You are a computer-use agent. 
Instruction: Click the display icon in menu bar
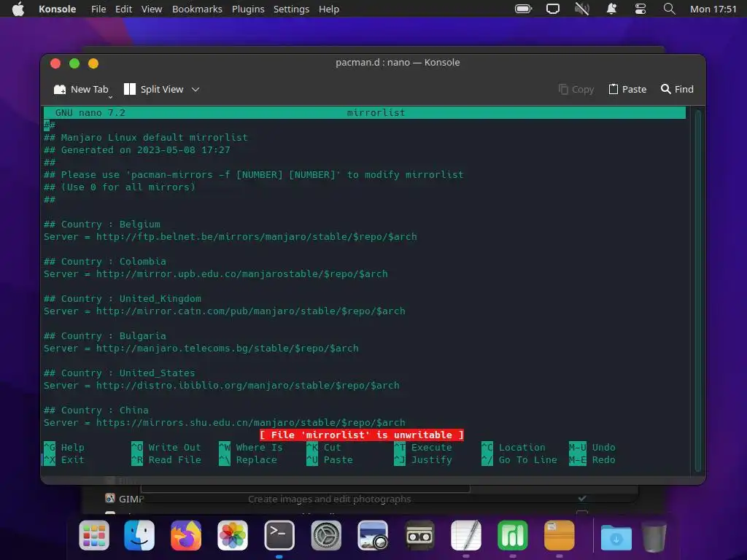click(553, 9)
